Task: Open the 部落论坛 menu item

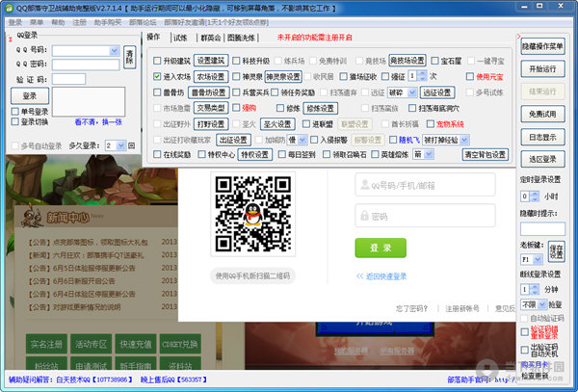Action: 143,22
